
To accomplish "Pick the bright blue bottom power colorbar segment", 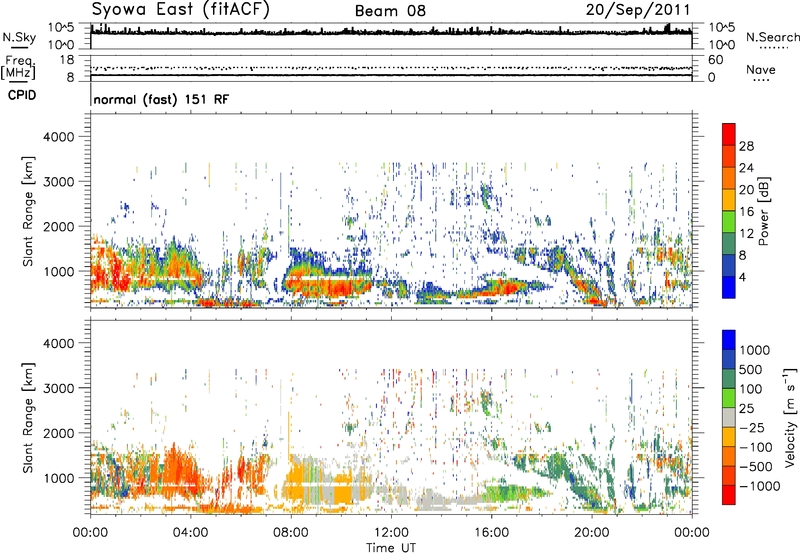I will point(729,287).
